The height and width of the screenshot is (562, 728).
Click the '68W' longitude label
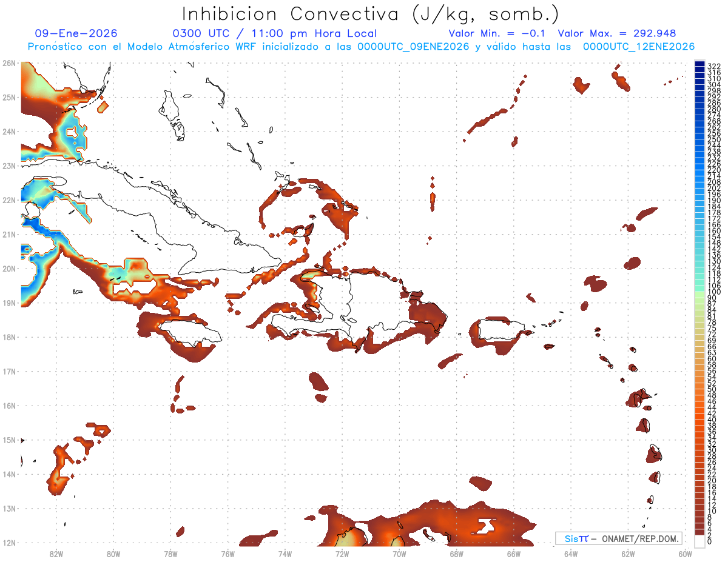[x=456, y=554]
